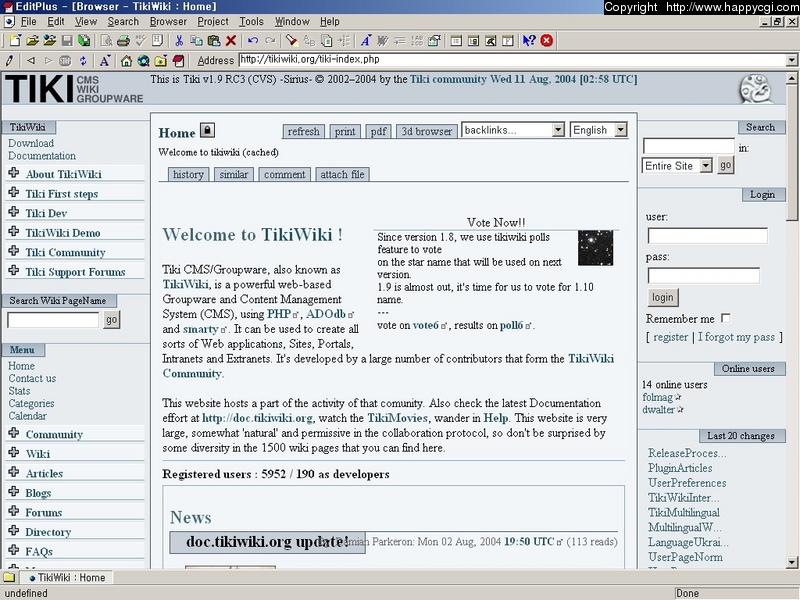Go back with the browser Back arrow
The image size is (800, 600).
coord(31,61)
